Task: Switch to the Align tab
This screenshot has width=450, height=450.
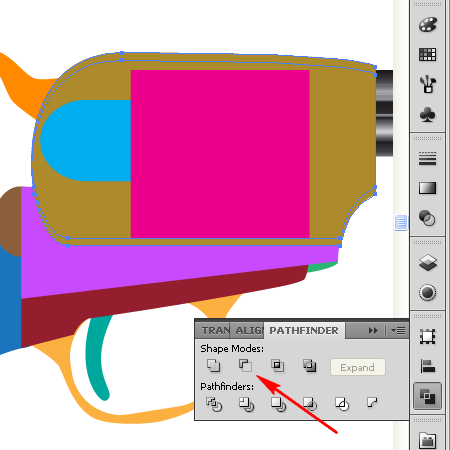Action: coord(248,331)
